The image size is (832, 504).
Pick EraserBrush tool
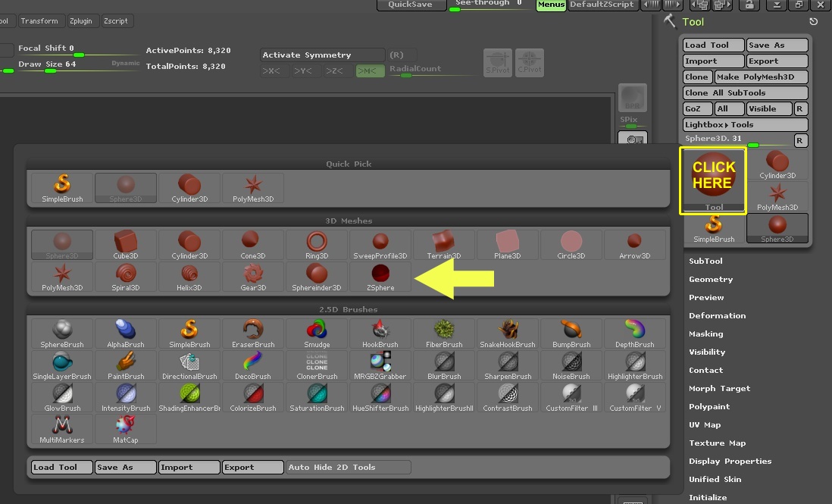(x=253, y=333)
